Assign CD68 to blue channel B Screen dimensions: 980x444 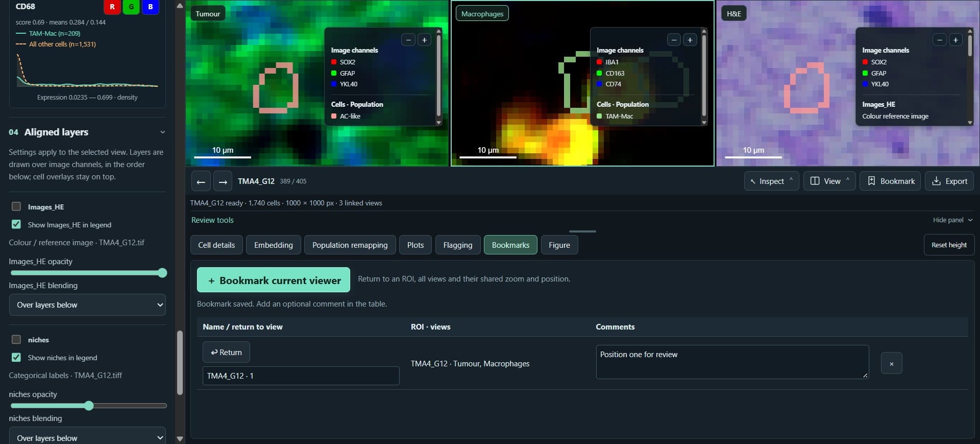(150, 7)
